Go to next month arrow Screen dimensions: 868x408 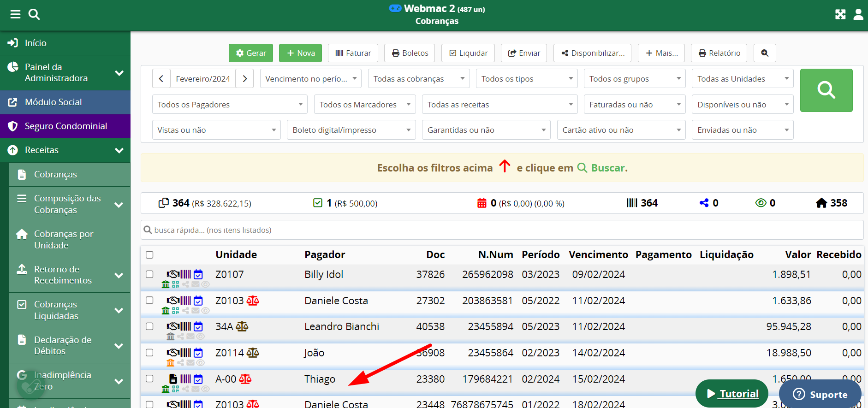[245, 79]
